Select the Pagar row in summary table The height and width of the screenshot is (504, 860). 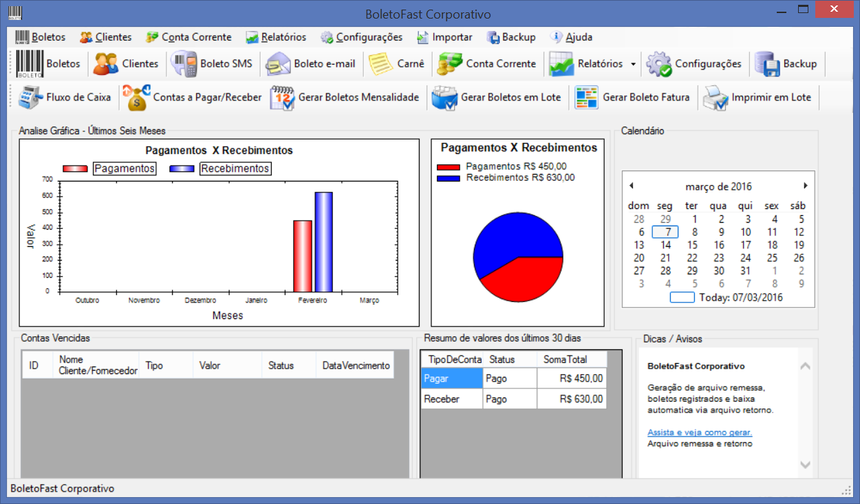(x=451, y=378)
